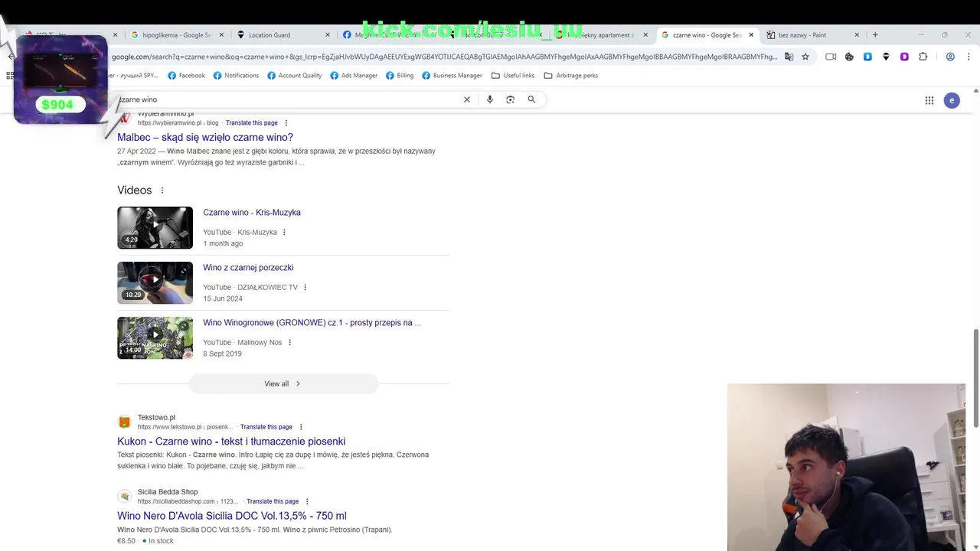Screen dimensions: 980x551
Task: Open the Videos section three-dot menu
Action: (x=162, y=191)
